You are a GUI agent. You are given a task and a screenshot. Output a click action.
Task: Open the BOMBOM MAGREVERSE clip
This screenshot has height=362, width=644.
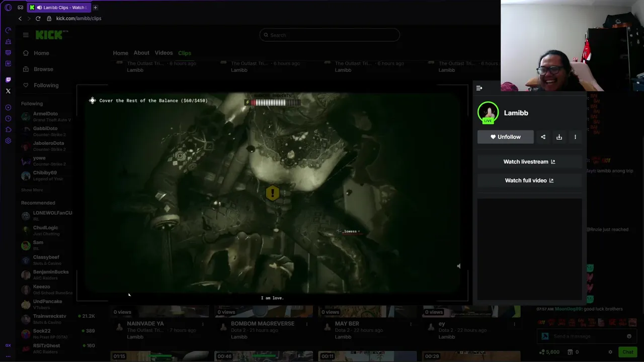(x=263, y=324)
